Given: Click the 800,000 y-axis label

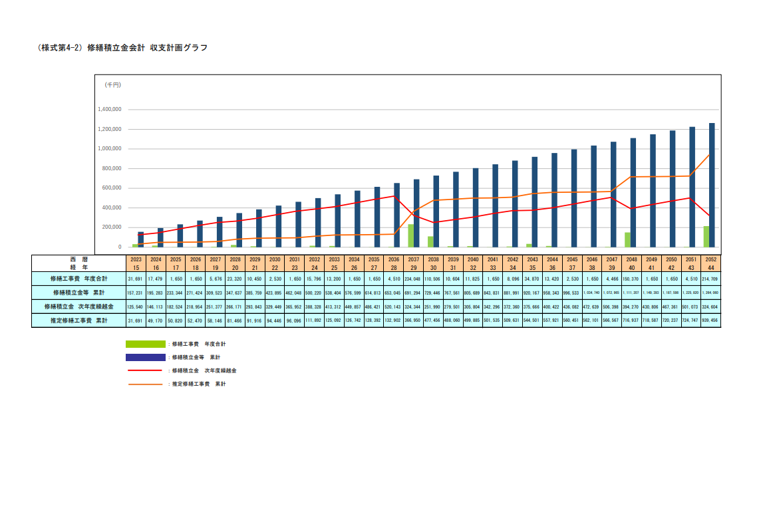Looking at the screenshot, I should pyautogui.click(x=112, y=168).
